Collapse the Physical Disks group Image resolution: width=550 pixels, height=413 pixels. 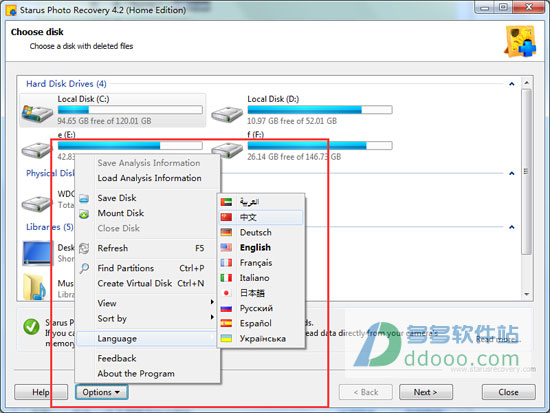[x=512, y=173]
